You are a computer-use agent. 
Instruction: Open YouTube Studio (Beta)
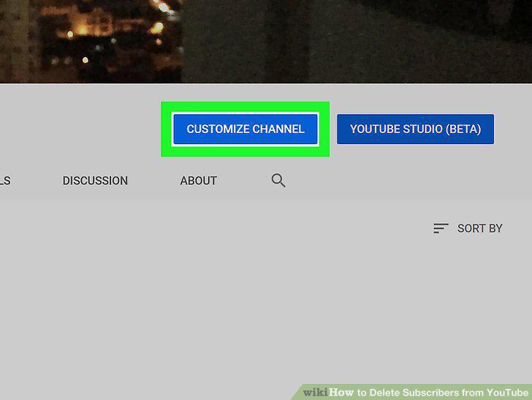tap(415, 129)
